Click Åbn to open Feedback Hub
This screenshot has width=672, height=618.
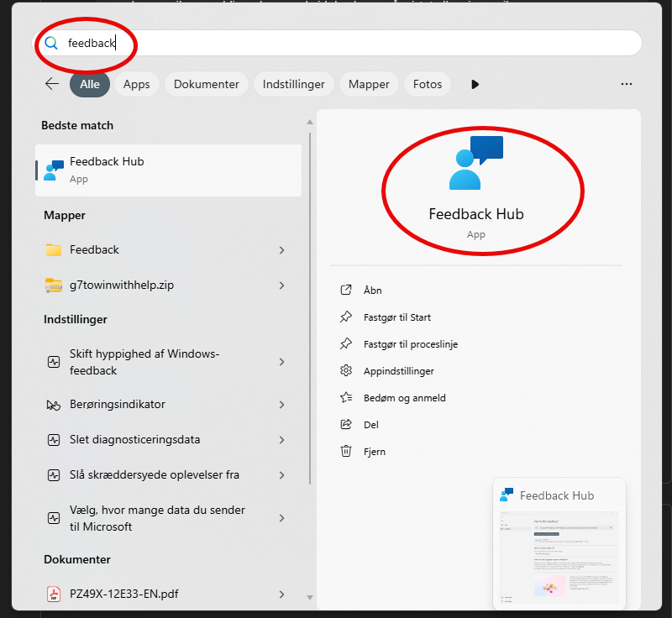[372, 291]
